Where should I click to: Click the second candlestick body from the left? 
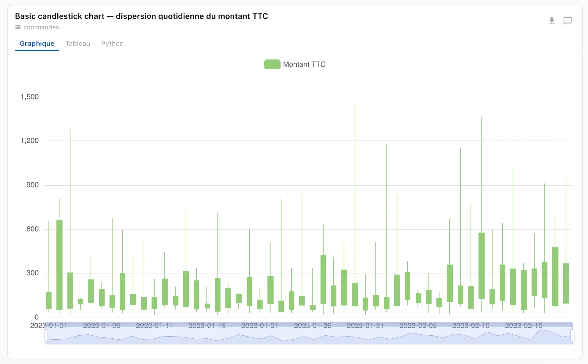(x=59, y=265)
